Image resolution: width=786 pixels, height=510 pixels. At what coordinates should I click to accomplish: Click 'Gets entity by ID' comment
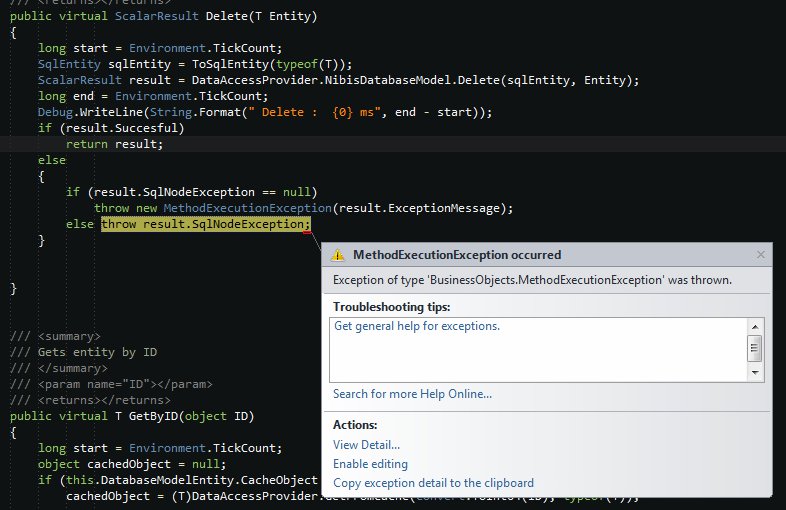click(97, 352)
